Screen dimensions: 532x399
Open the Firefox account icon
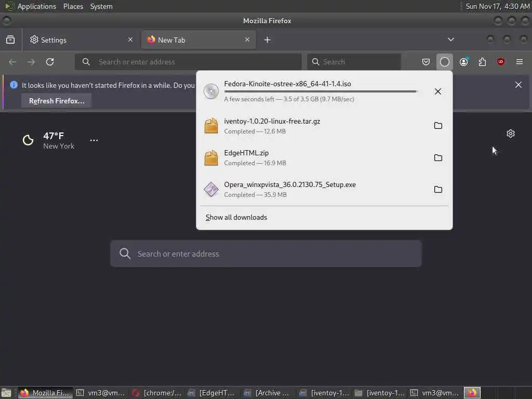pos(463,62)
